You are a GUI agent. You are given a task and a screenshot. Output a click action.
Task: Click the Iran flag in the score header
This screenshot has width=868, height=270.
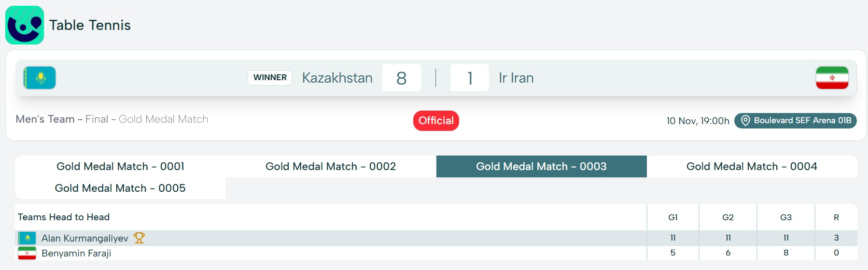click(x=832, y=78)
